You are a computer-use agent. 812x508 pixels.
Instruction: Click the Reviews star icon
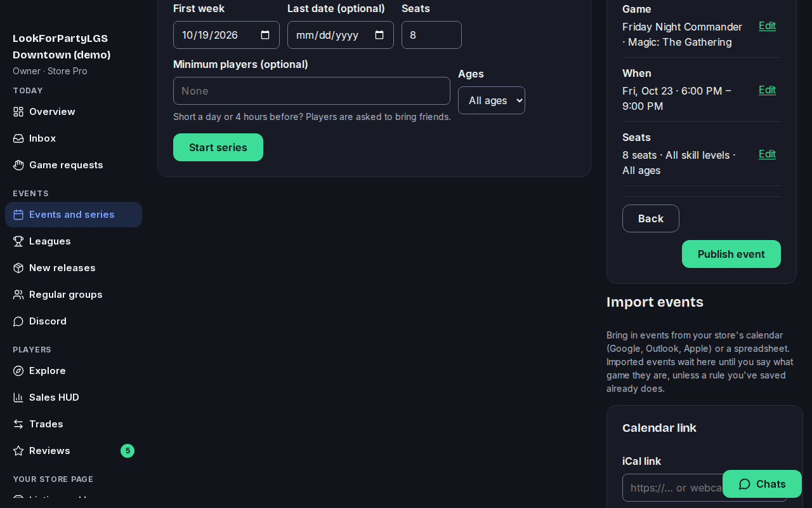coord(18,451)
